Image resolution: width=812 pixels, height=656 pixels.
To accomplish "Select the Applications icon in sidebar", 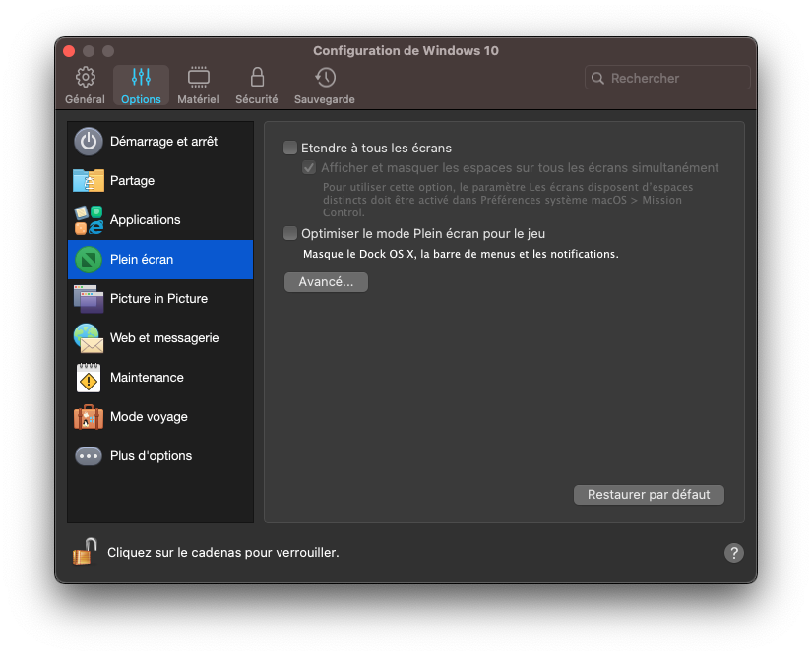I will [x=89, y=220].
